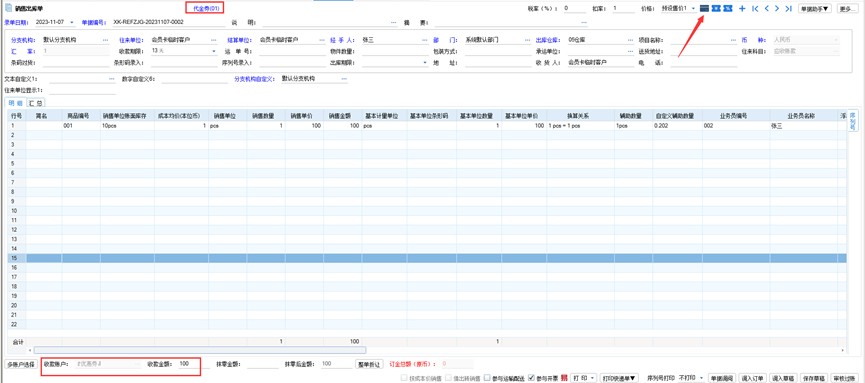Select the 明细 tab

tap(15, 103)
